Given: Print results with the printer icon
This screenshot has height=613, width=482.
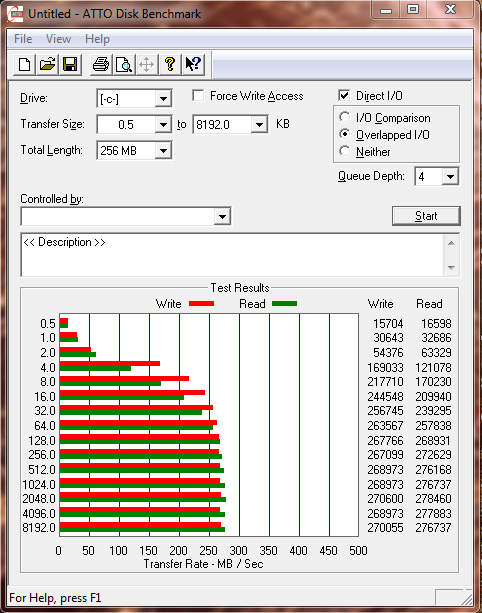Looking at the screenshot, I should click(101, 64).
